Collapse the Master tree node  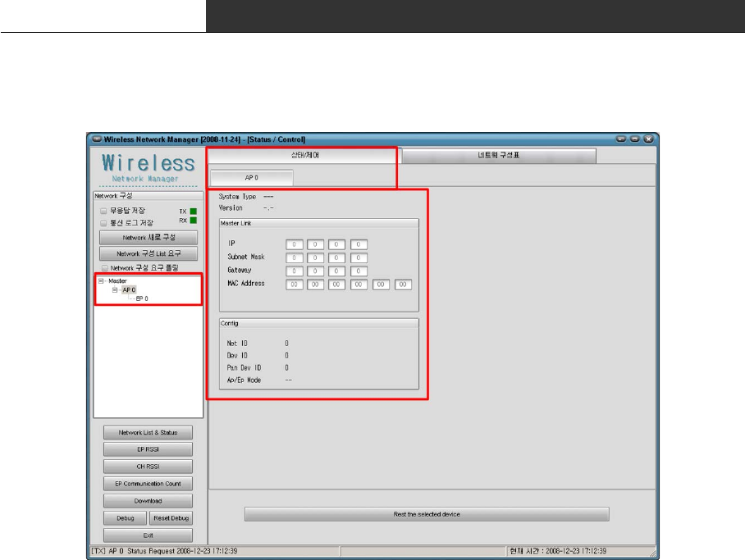pos(101,281)
